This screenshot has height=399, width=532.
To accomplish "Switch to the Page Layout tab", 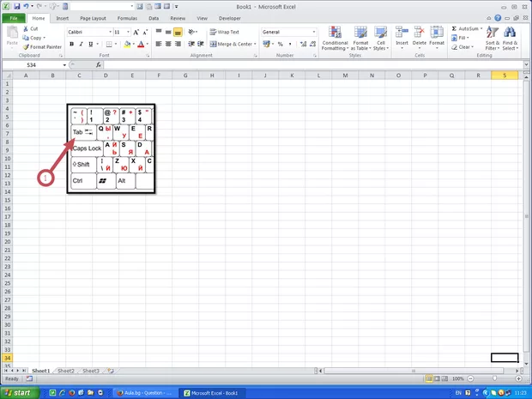I will click(x=94, y=17).
